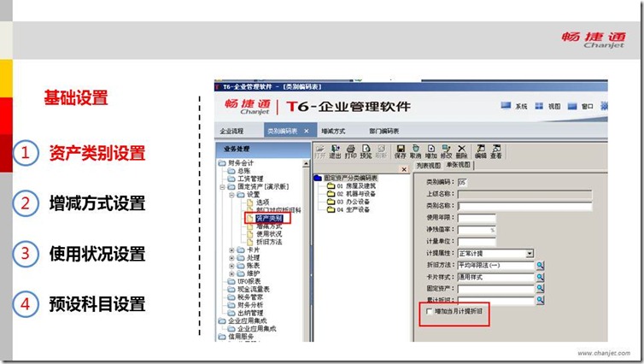Click the 预览 (Preview) toolbar icon
The width and height of the screenshot is (644, 364).
[x=366, y=151]
